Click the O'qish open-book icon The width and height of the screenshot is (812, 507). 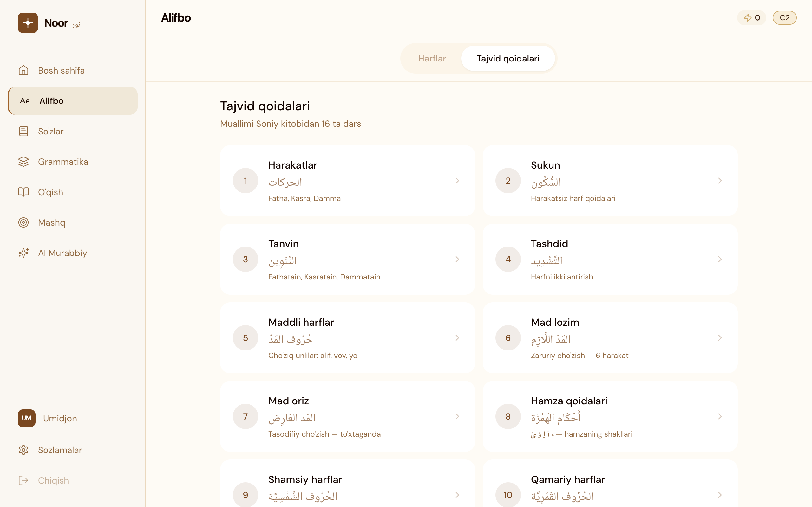[x=23, y=192]
